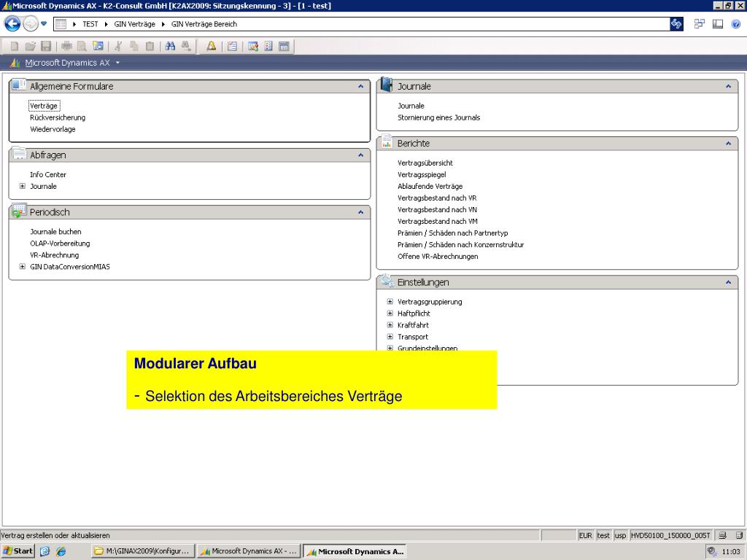
Task: Open the Vertragsspiegel report
Action: click(422, 175)
